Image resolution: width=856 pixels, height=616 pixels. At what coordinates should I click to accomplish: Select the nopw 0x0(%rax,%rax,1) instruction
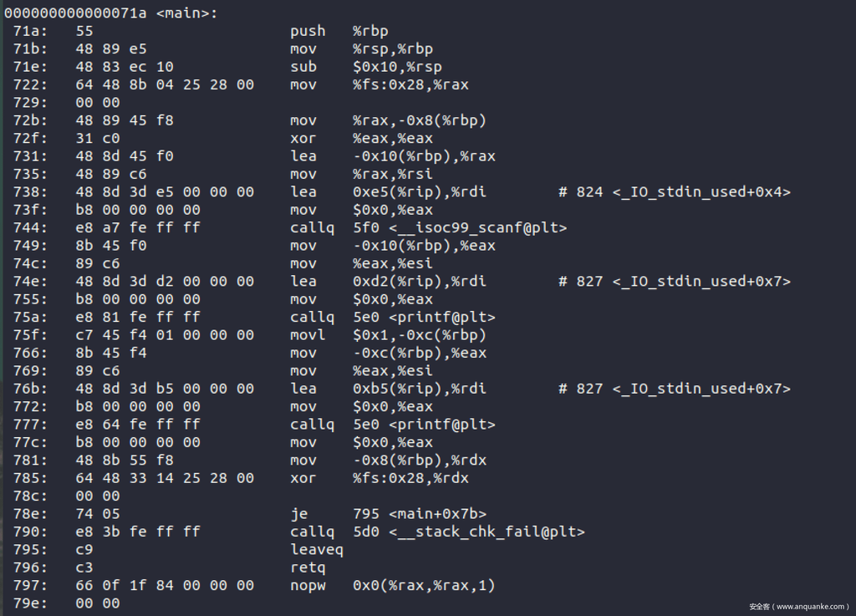393,585
